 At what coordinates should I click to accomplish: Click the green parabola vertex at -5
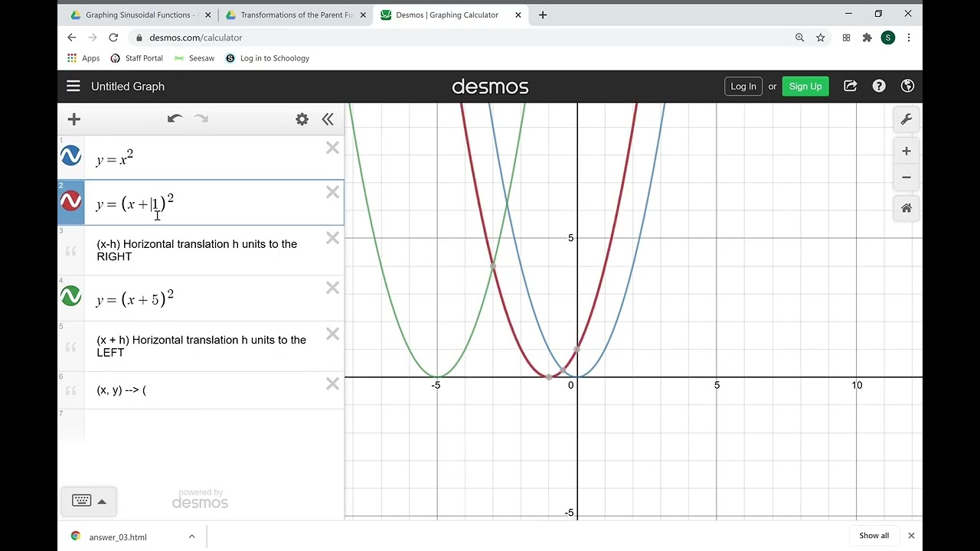pyautogui.click(x=437, y=377)
